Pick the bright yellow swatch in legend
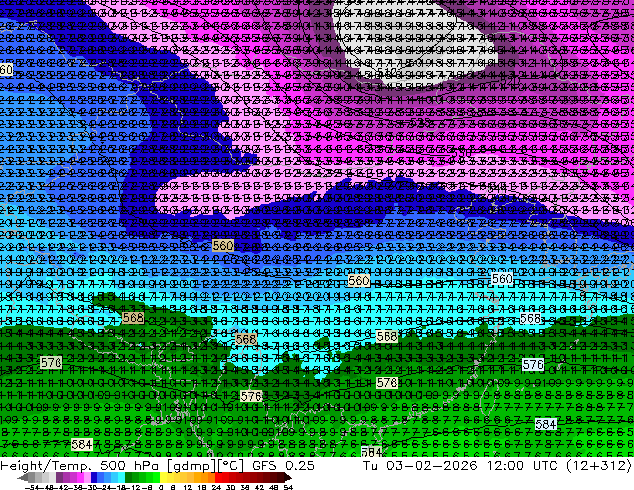 click(x=163, y=478)
